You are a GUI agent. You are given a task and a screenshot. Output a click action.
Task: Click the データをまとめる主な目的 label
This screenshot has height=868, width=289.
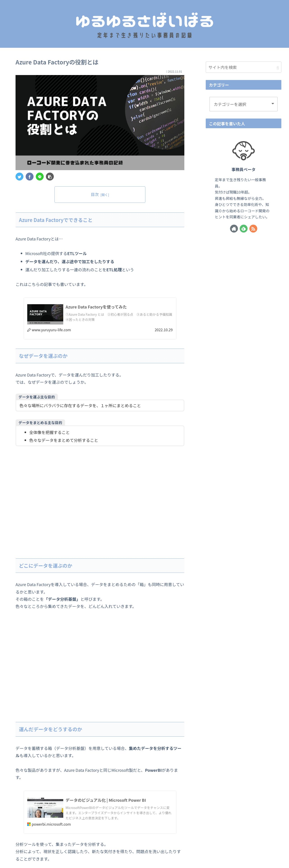tap(40, 423)
